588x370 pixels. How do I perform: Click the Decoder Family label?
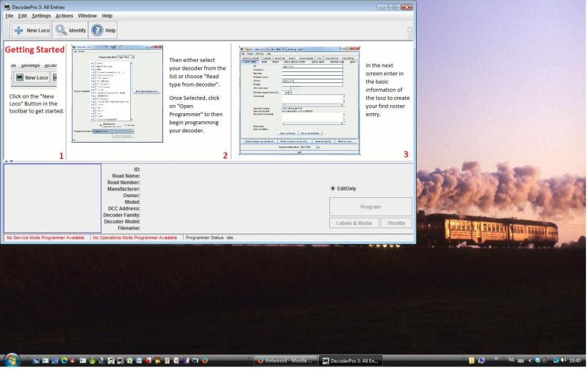[x=121, y=215]
